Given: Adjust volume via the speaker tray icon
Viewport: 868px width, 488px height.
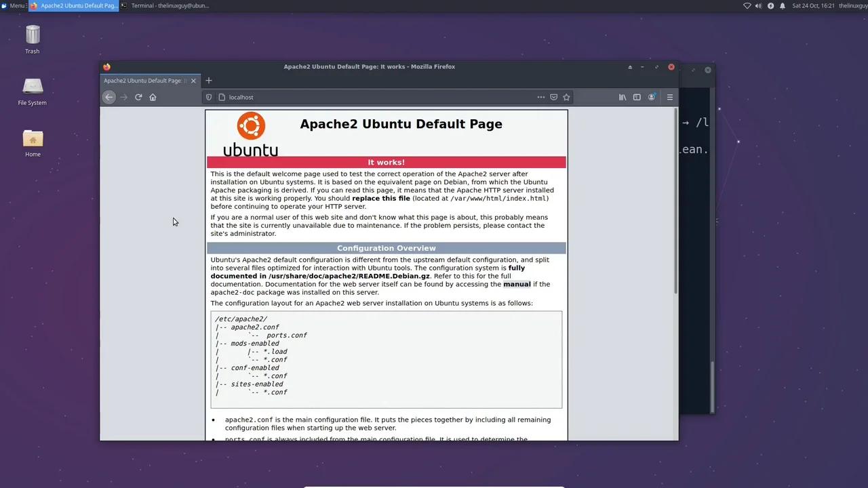Looking at the screenshot, I should pyautogui.click(x=757, y=5).
